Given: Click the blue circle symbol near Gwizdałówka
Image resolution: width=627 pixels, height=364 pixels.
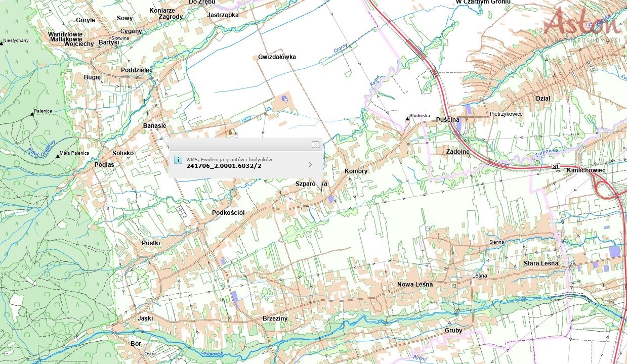Looking at the screenshot, I should pyautogui.click(x=284, y=100).
